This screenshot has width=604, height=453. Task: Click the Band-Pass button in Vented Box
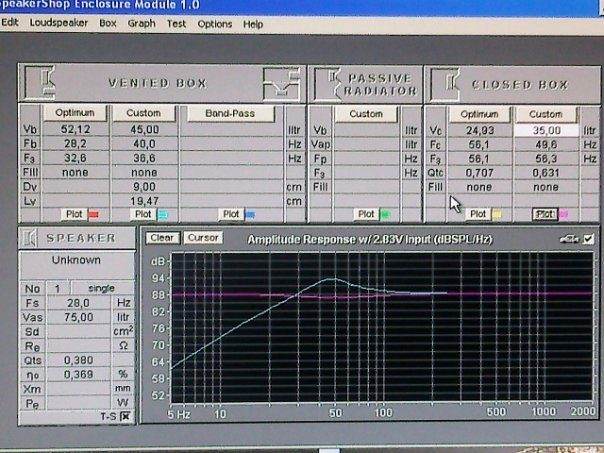[231, 114]
